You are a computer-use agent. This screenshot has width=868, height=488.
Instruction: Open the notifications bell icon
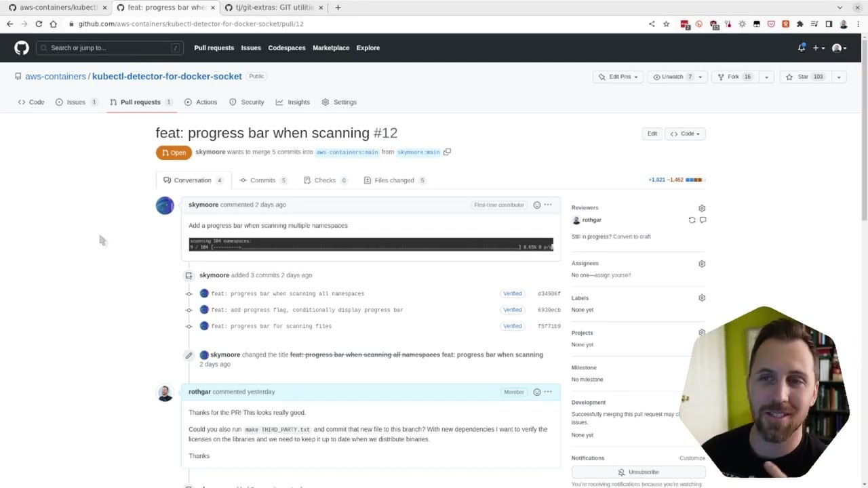coord(802,47)
